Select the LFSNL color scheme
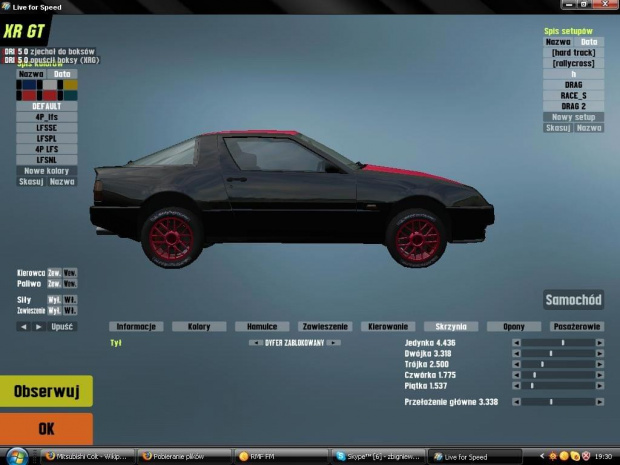 click(47, 160)
